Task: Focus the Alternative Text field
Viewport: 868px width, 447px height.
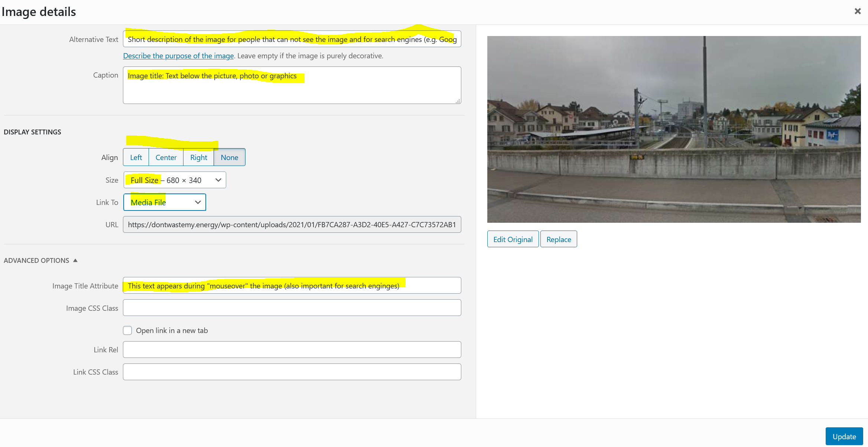Action: click(x=292, y=39)
